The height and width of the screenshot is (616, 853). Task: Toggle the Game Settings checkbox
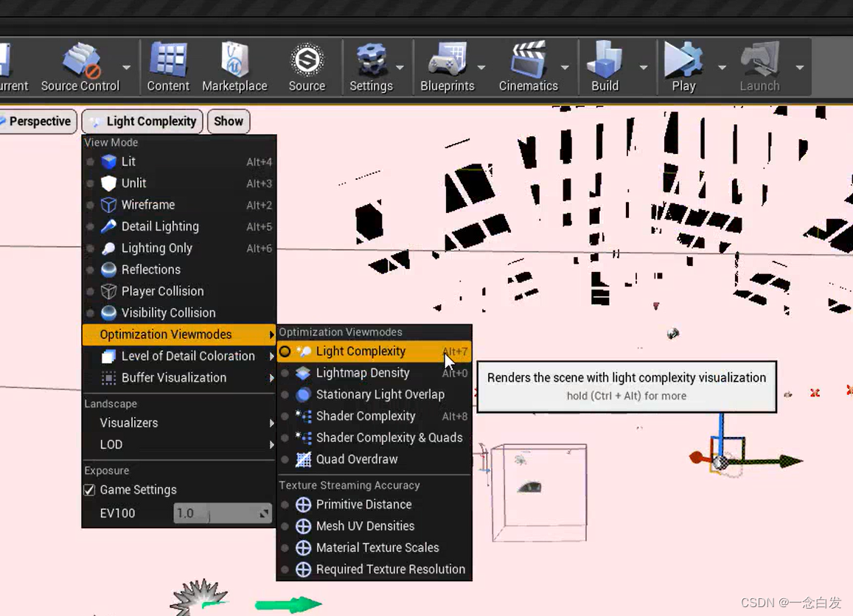90,490
